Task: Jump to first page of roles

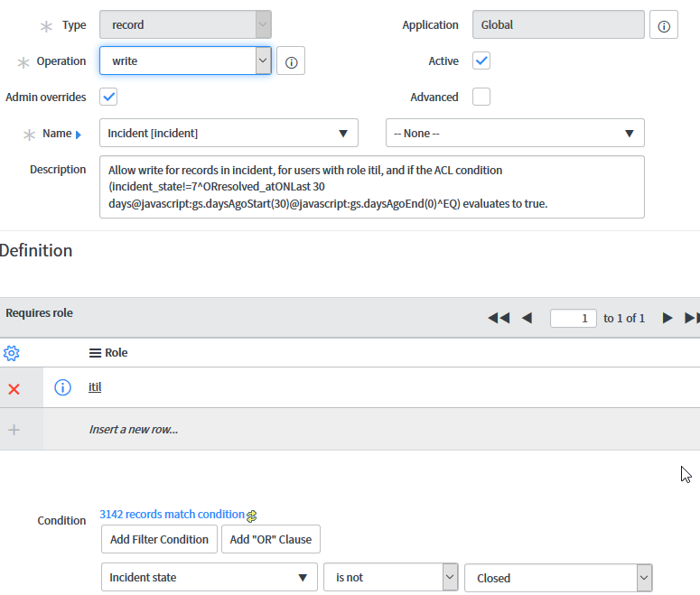Action: 499,318
